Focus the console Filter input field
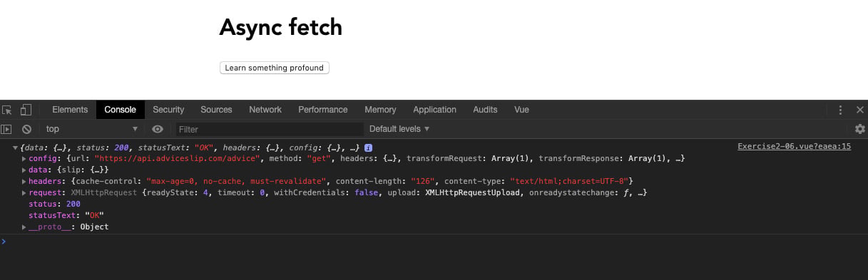The width and height of the screenshot is (868, 280). tap(269, 129)
